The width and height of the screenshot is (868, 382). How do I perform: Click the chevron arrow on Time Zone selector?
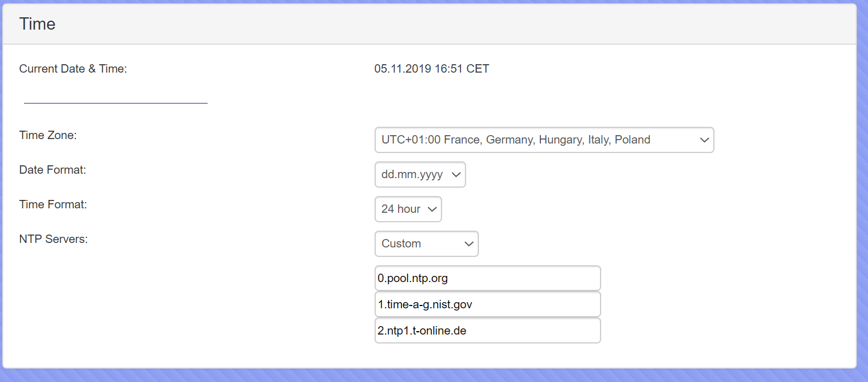coord(704,140)
